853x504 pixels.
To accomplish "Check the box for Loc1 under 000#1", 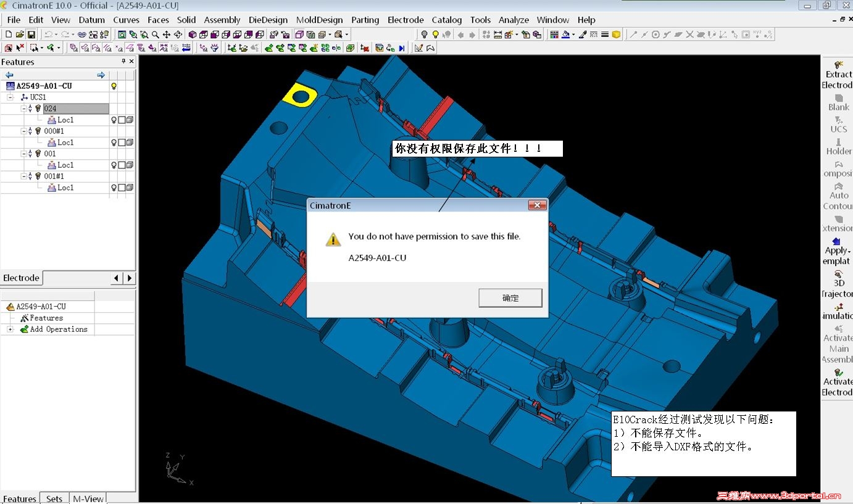I will [122, 143].
